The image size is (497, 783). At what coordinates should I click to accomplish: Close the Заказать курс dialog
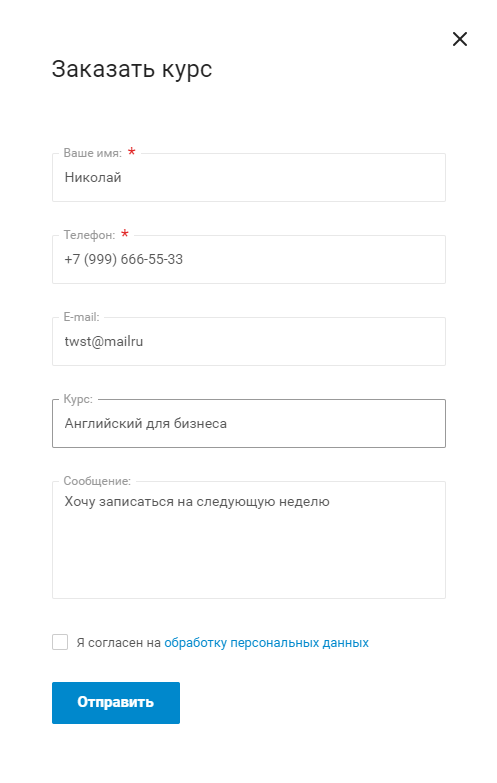[x=460, y=39]
